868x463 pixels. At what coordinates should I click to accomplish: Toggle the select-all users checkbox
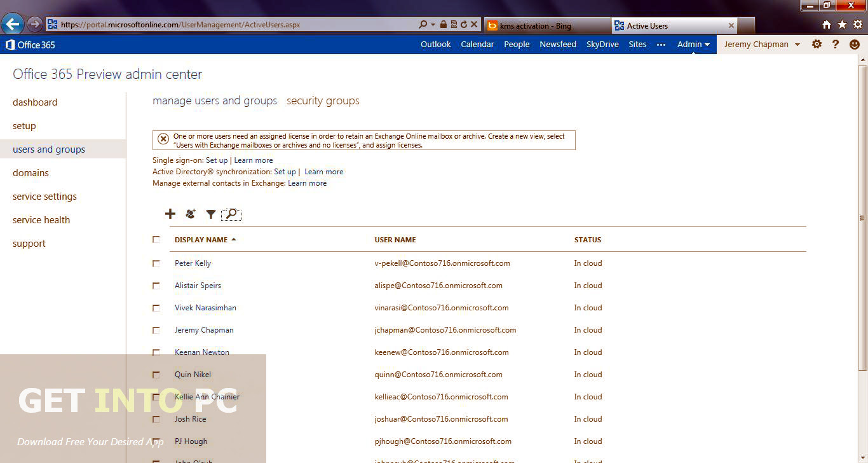tap(156, 240)
